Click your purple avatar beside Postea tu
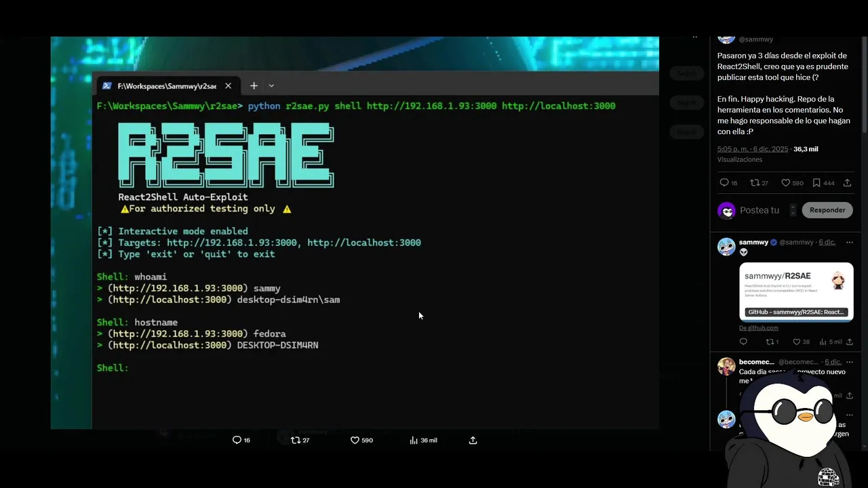868x488 pixels. point(726,210)
